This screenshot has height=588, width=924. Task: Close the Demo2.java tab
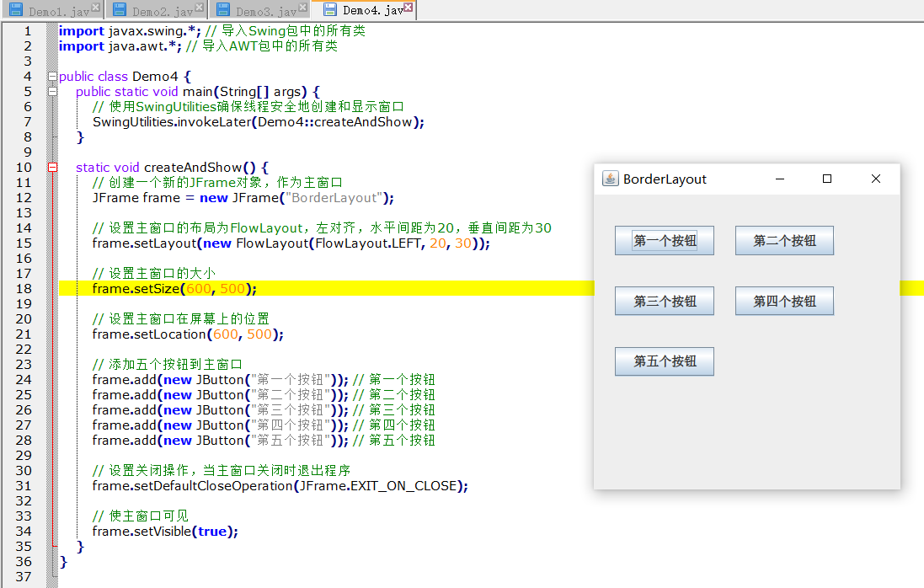199,8
